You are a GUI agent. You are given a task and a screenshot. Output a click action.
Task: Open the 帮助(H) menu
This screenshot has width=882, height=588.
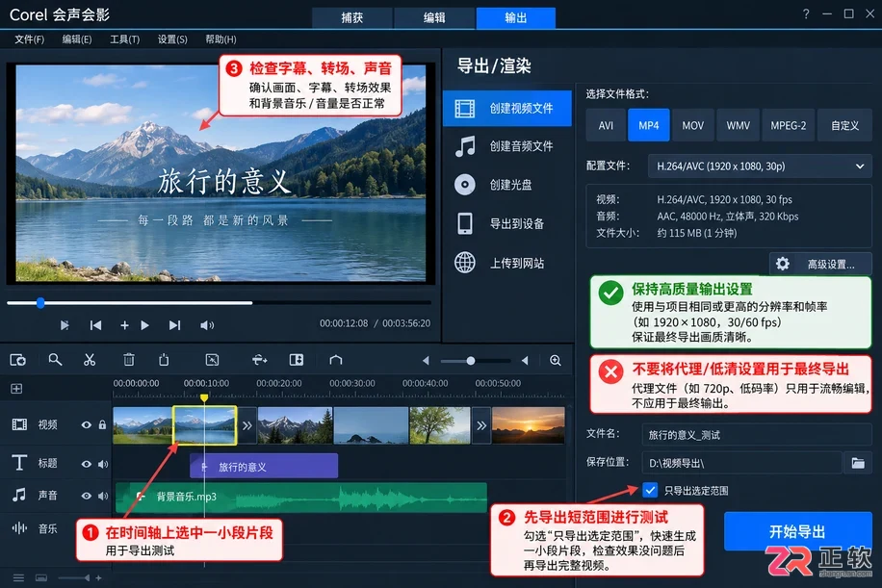pyautogui.click(x=220, y=39)
